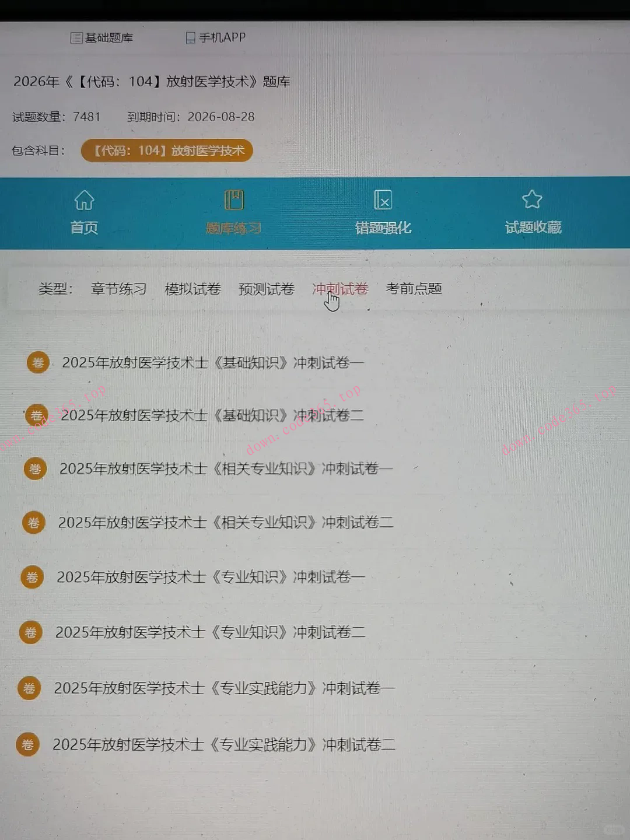This screenshot has height=840, width=630.
Task: Select the 章节练习 category
Action: [x=119, y=289]
